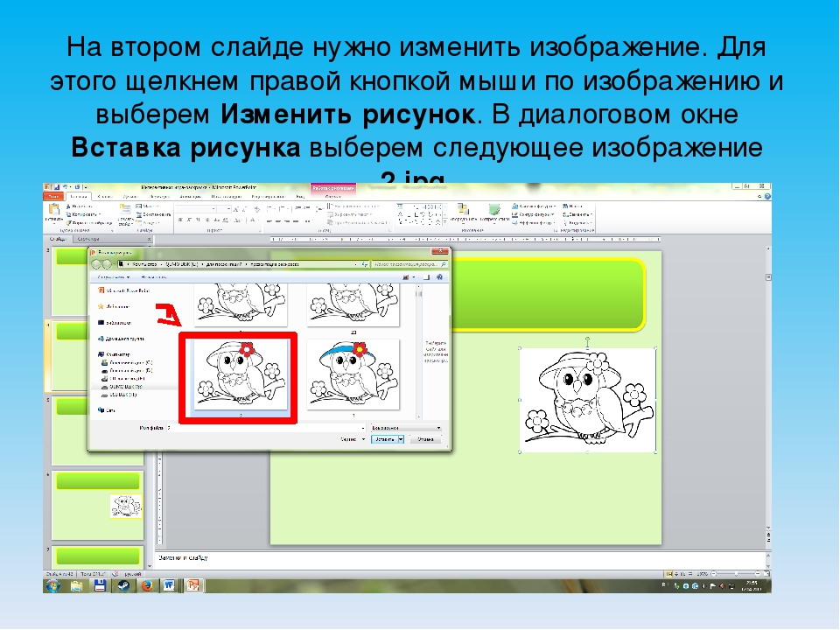Click New Folder in the dialog toolbar

154,277
